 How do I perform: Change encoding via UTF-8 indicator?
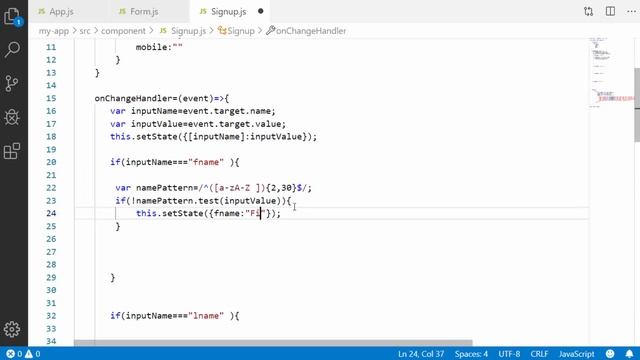click(x=509, y=354)
